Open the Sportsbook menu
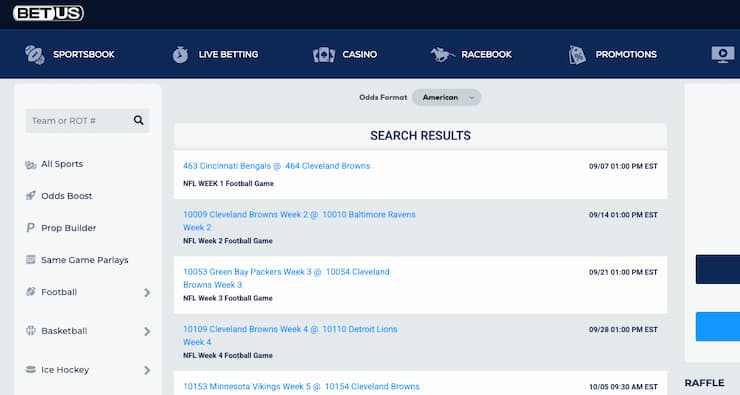Screen dimensions: 740x395 tap(84, 54)
